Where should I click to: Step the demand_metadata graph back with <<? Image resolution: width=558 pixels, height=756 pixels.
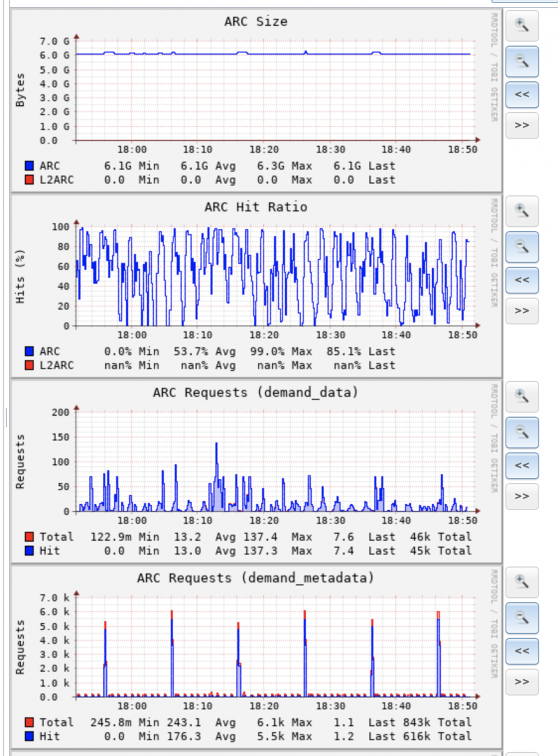pyautogui.click(x=521, y=651)
